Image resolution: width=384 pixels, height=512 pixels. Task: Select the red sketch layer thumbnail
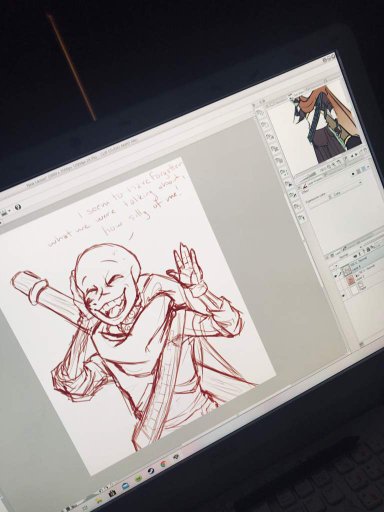coord(350,280)
